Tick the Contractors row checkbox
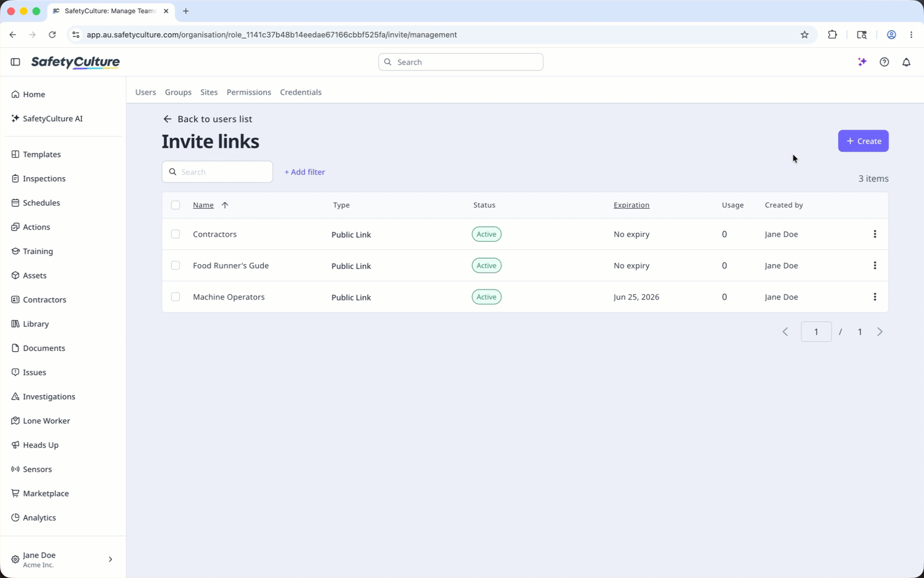924x578 pixels. tap(175, 235)
